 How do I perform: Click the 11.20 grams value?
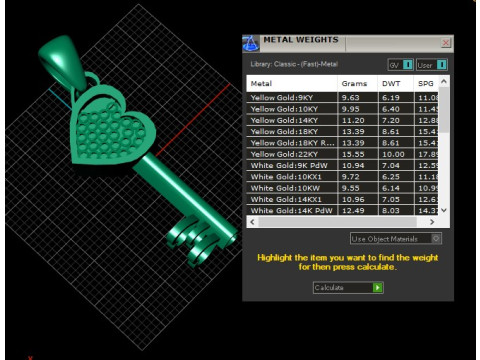point(353,120)
